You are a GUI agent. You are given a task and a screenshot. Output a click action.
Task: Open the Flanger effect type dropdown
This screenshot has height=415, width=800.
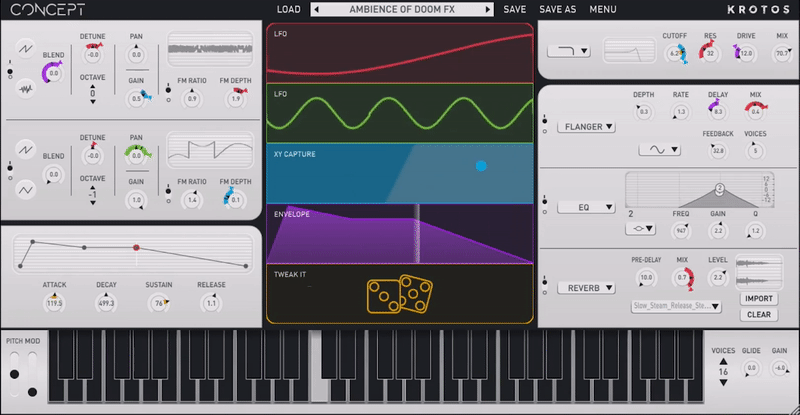click(x=586, y=127)
